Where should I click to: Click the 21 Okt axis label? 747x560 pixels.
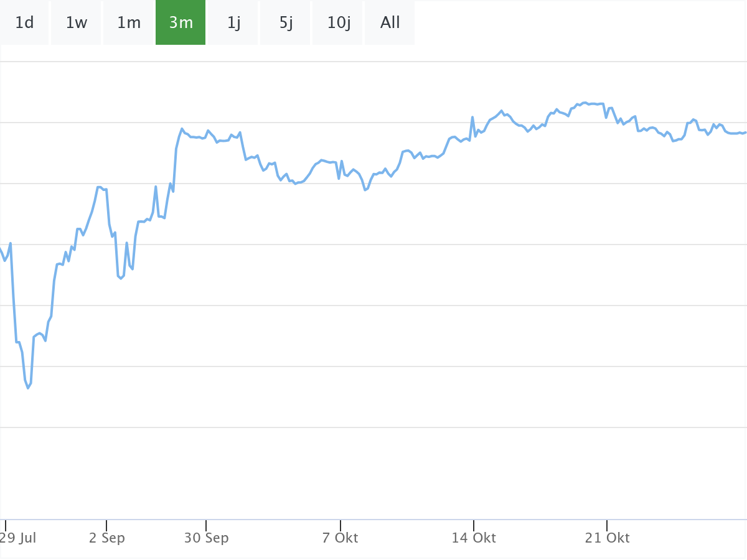coord(608,538)
